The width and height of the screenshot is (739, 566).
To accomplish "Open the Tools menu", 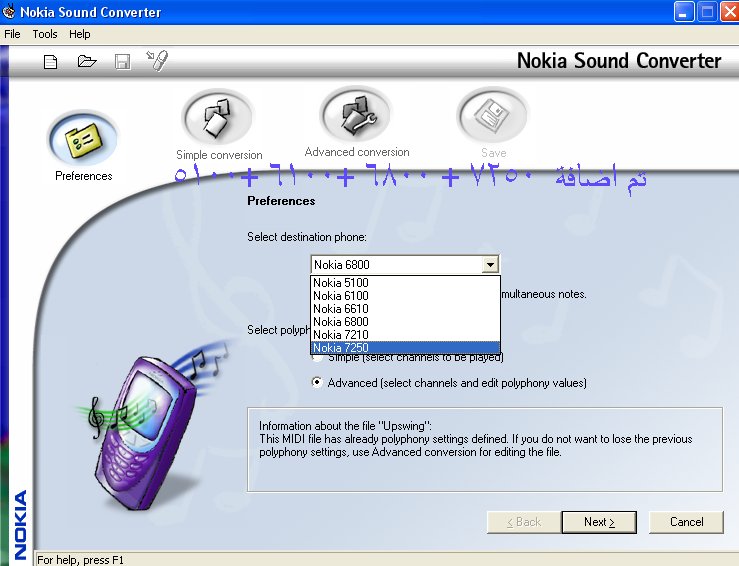I will (45, 34).
